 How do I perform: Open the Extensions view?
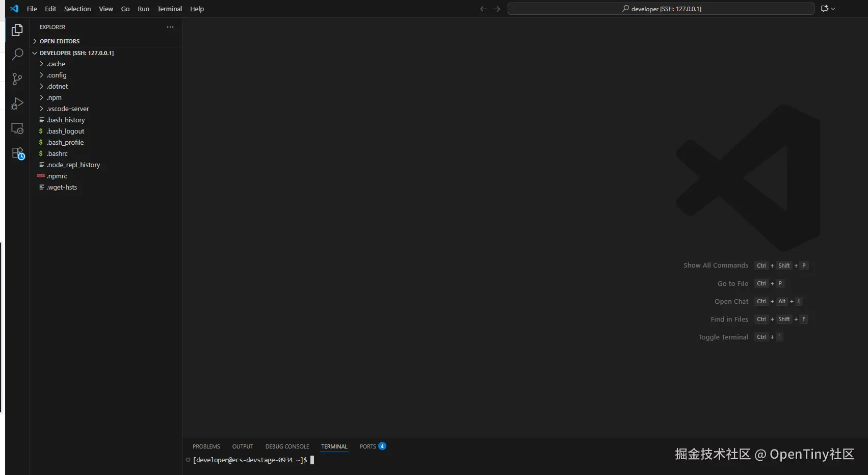click(17, 153)
